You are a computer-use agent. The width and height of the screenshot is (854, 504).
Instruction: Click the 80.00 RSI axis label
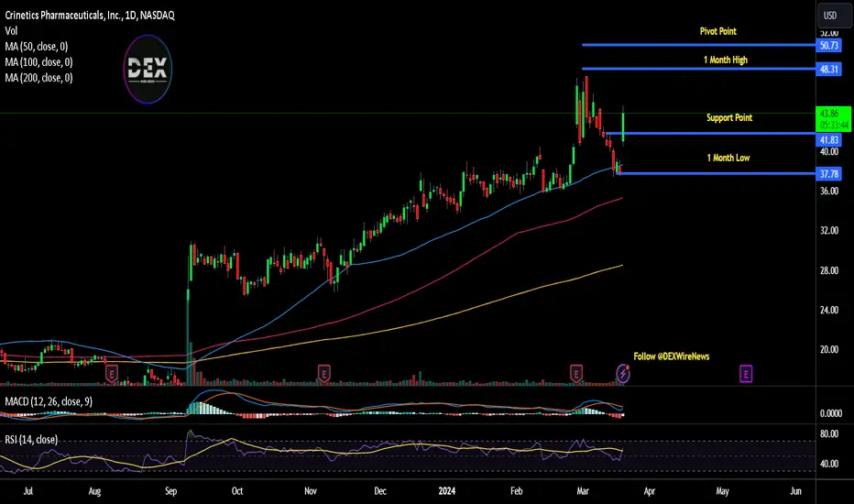coord(829,434)
